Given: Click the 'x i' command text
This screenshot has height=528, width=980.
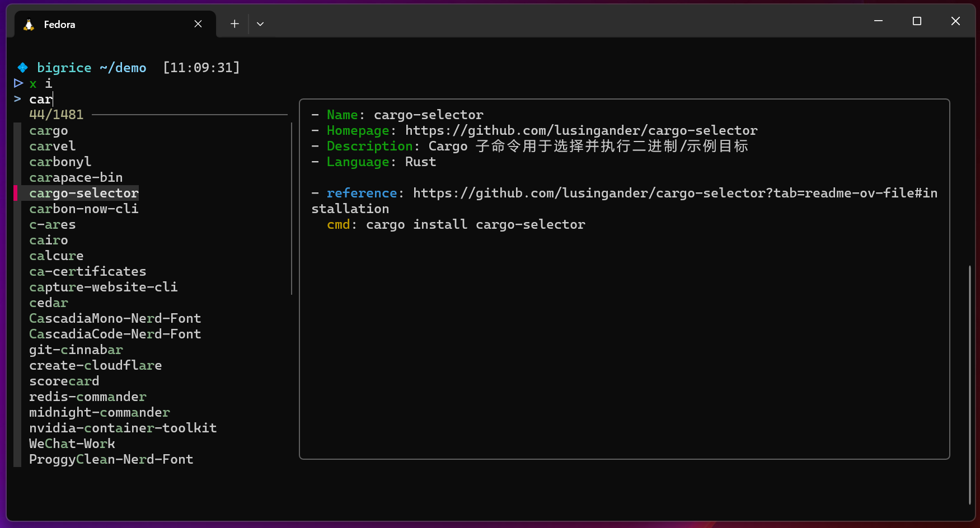Looking at the screenshot, I should click(41, 84).
